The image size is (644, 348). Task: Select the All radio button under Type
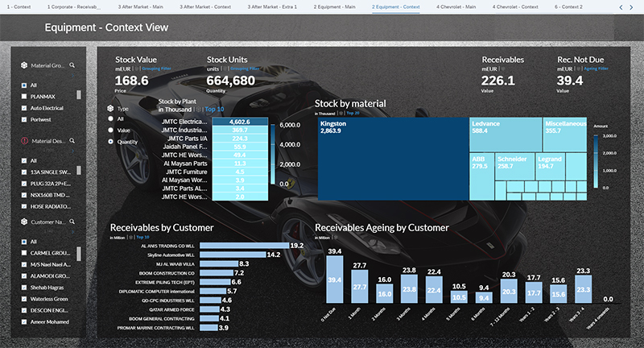click(110, 118)
